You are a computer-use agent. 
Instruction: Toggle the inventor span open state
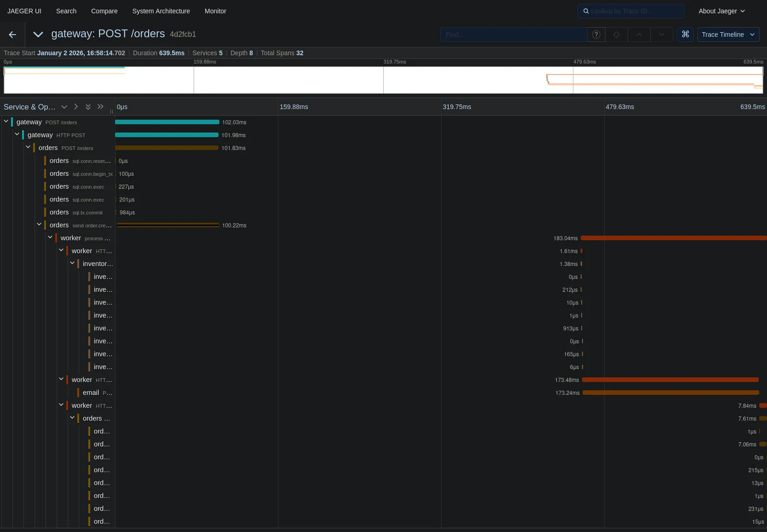pos(72,263)
